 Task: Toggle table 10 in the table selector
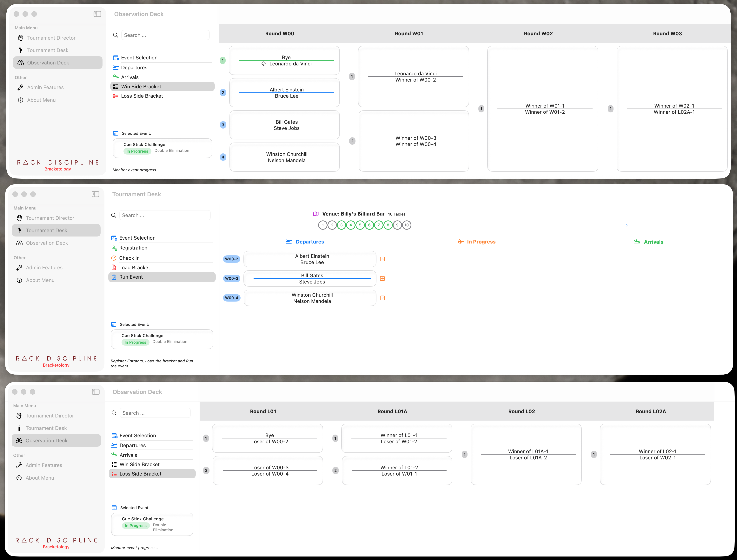pyautogui.click(x=407, y=225)
